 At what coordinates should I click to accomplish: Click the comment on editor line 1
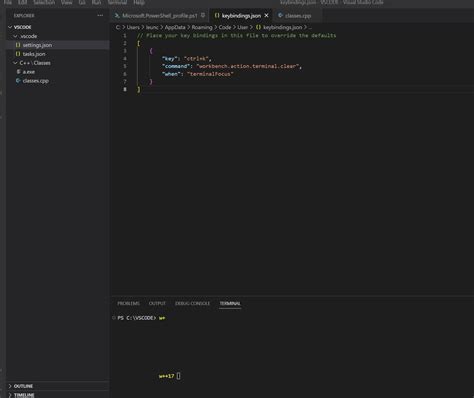(x=236, y=35)
